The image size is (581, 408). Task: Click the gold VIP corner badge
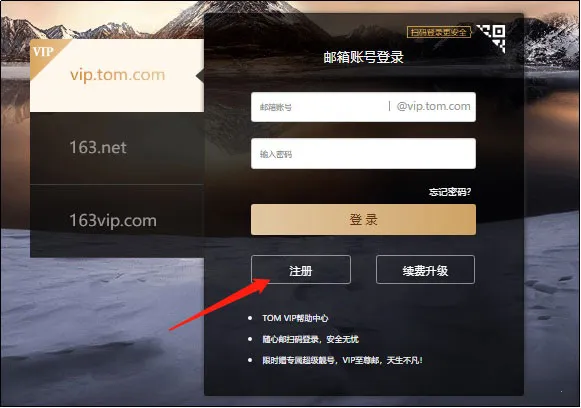click(x=45, y=55)
